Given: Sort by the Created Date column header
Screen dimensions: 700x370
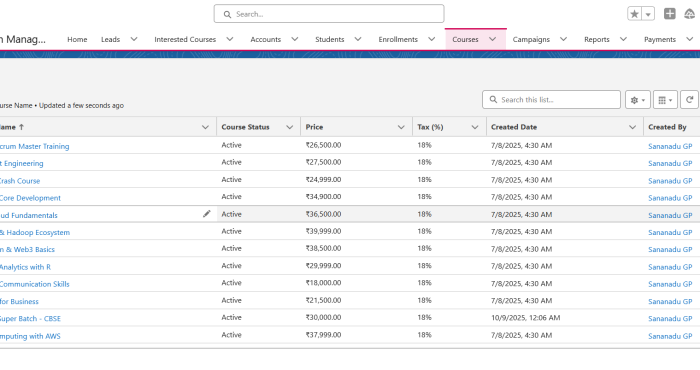Looking at the screenshot, I should click(514, 127).
